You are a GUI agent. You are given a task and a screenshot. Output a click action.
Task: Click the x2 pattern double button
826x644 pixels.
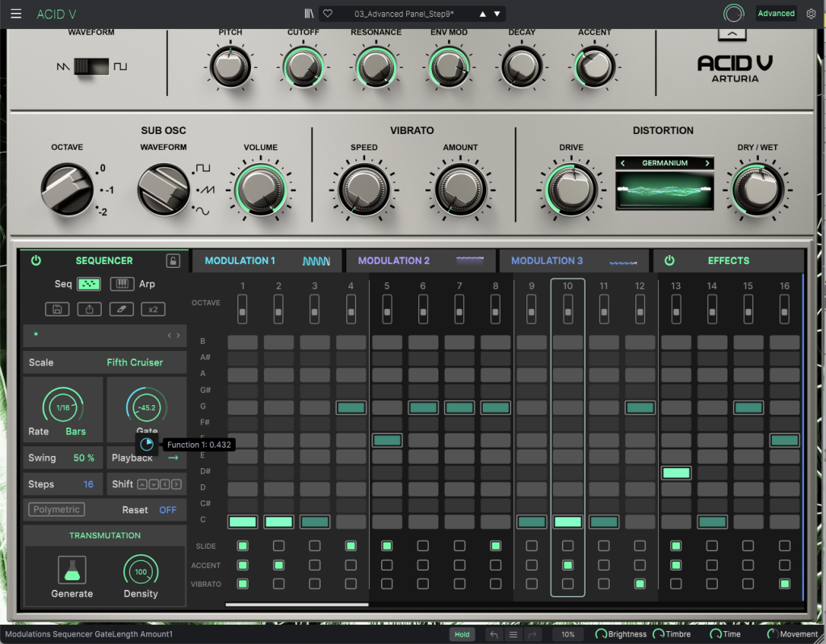(x=152, y=309)
